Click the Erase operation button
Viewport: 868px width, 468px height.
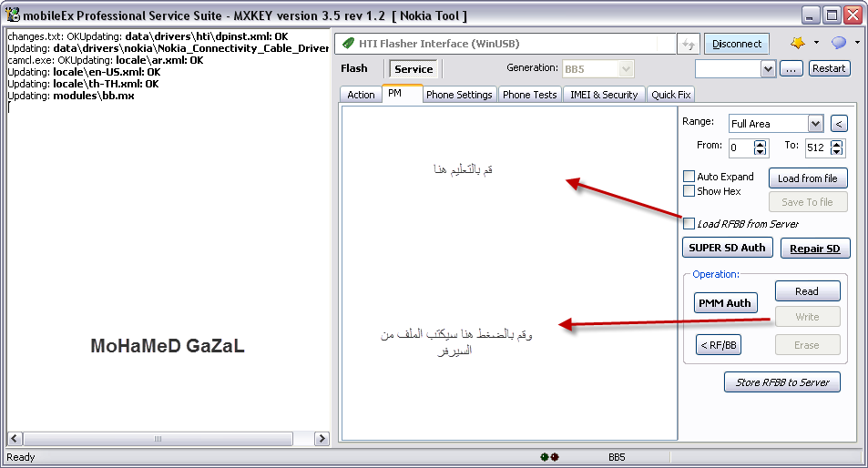pos(807,345)
